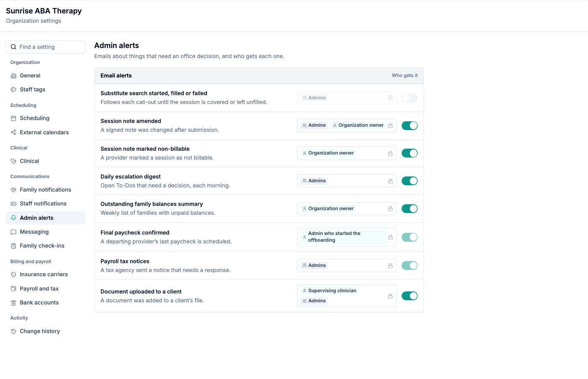Click lock icon in Session note amended row
The height and width of the screenshot is (379, 588).
pyautogui.click(x=390, y=125)
